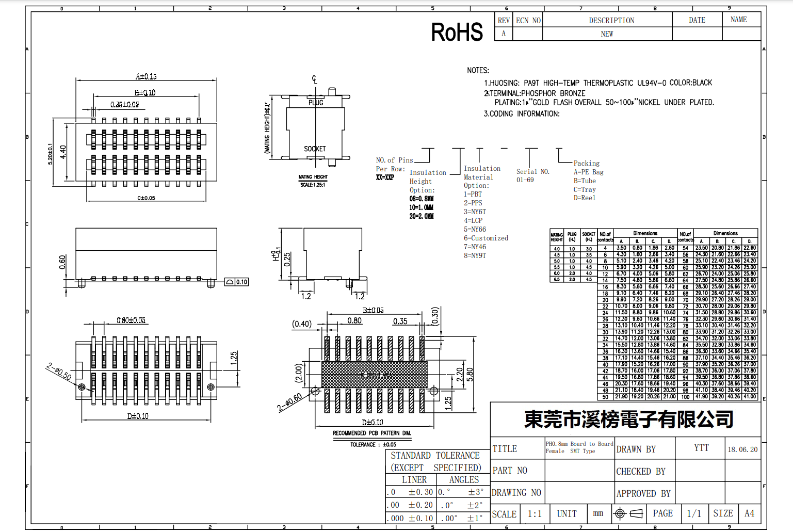793x532 pixels.
Task: Click the Packing option label in coding information
Action: point(586,163)
